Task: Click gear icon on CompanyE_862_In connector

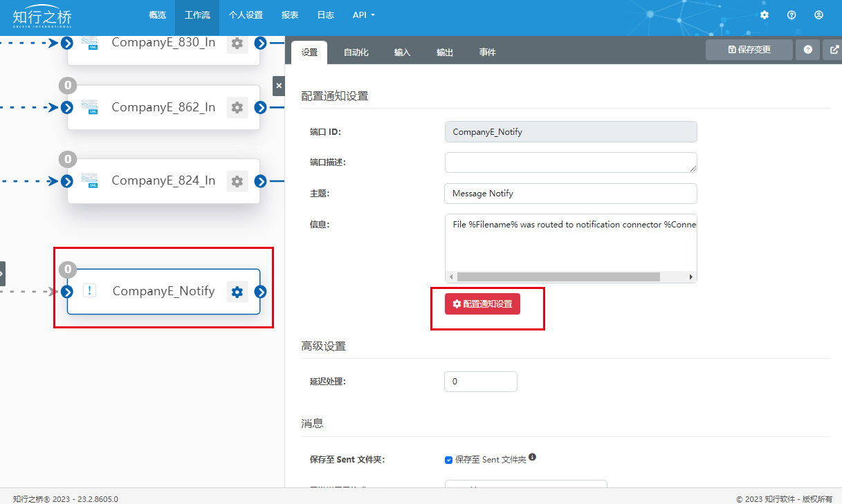Action: 237,108
